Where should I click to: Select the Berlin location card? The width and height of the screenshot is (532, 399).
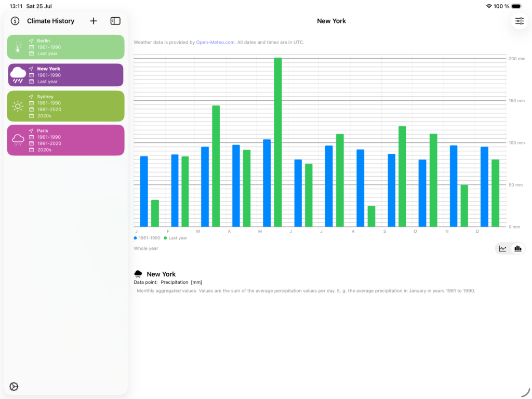point(66,47)
